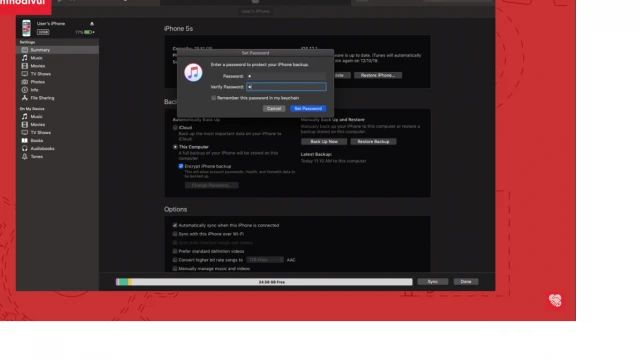Select the Summary tab in sidebar

pos(58,50)
